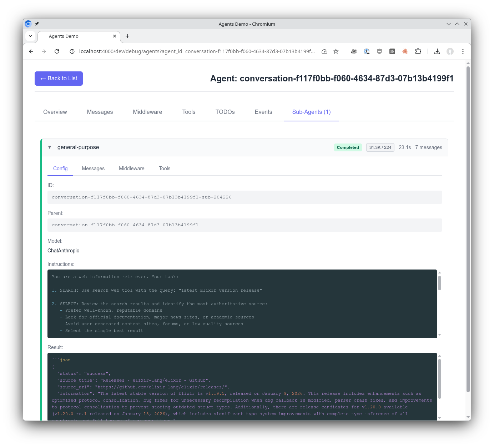Switch to the Events tab
The image size is (494, 448).
(263, 112)
